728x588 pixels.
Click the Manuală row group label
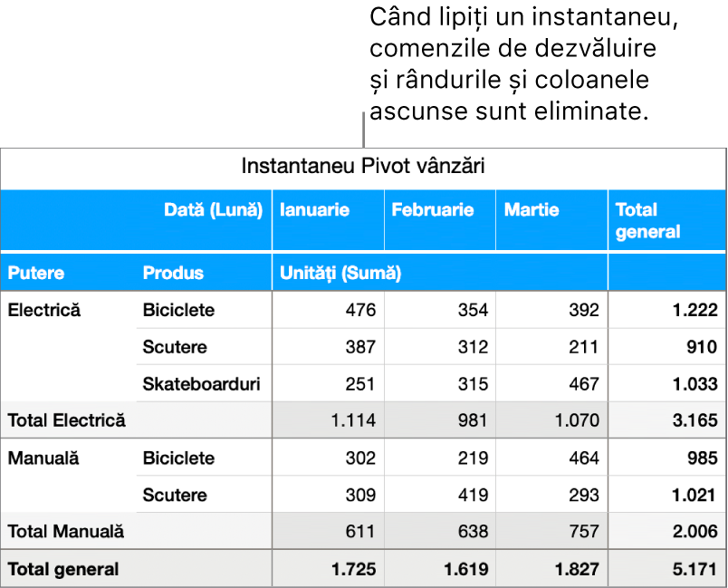click(x=43, y=458)
